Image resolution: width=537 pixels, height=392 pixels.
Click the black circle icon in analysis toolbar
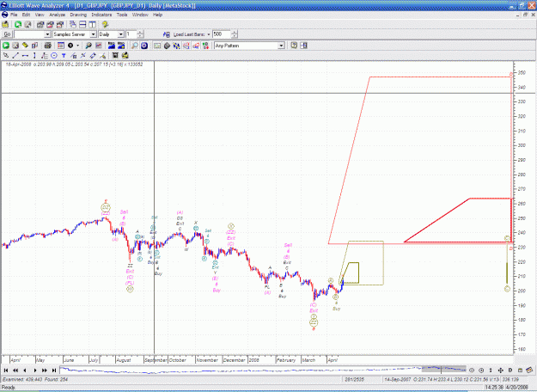70,46
